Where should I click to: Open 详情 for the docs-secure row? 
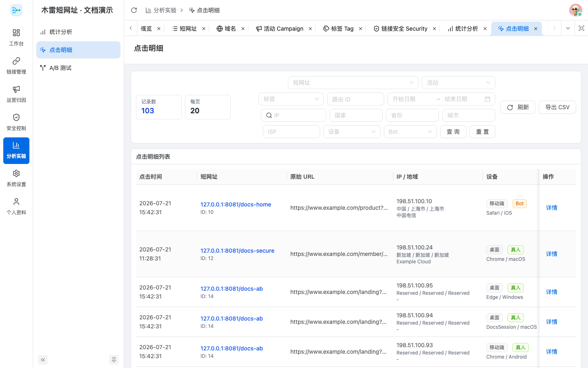tap(552, 254)
